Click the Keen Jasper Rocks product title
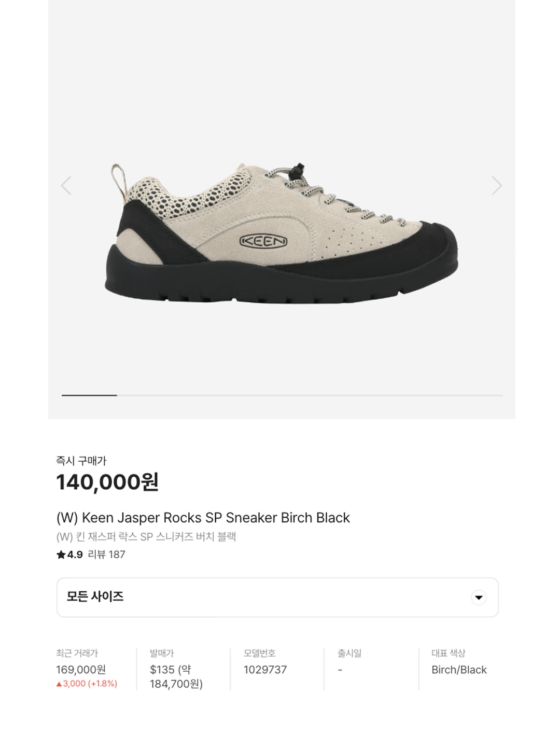This screenshot has height=747, width=560. coord(203,518)
